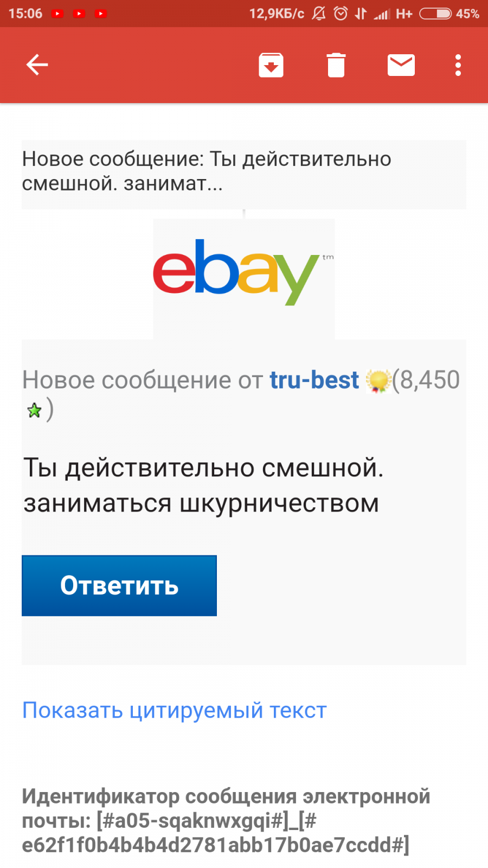
Task: Tap the third YouTube notification icon
Action: pos(101,14)
